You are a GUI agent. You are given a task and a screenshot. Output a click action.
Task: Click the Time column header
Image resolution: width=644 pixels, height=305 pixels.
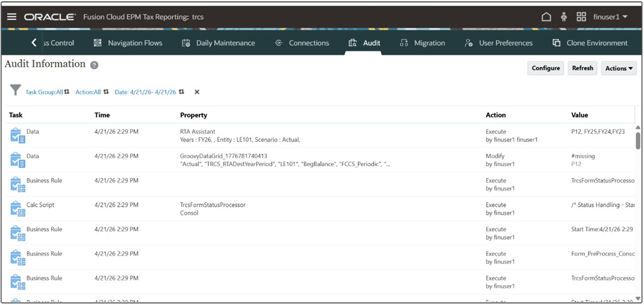tap(102, 115)
